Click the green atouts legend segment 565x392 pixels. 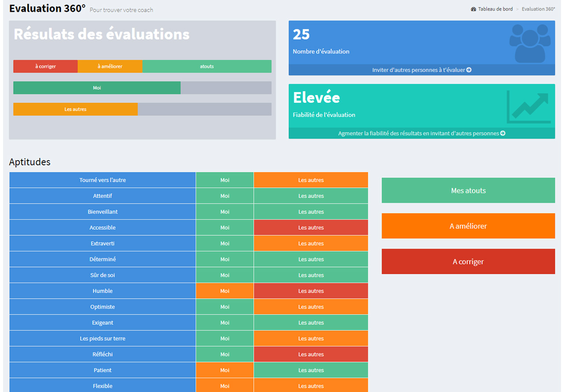207,67
